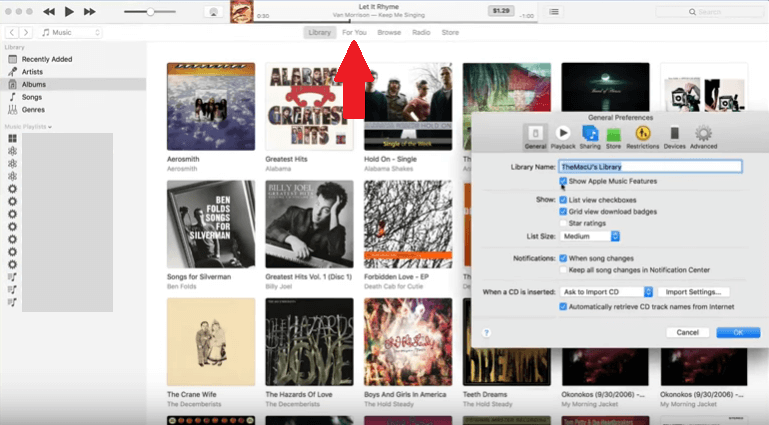Click the rewind previous track button

(49, 11)
